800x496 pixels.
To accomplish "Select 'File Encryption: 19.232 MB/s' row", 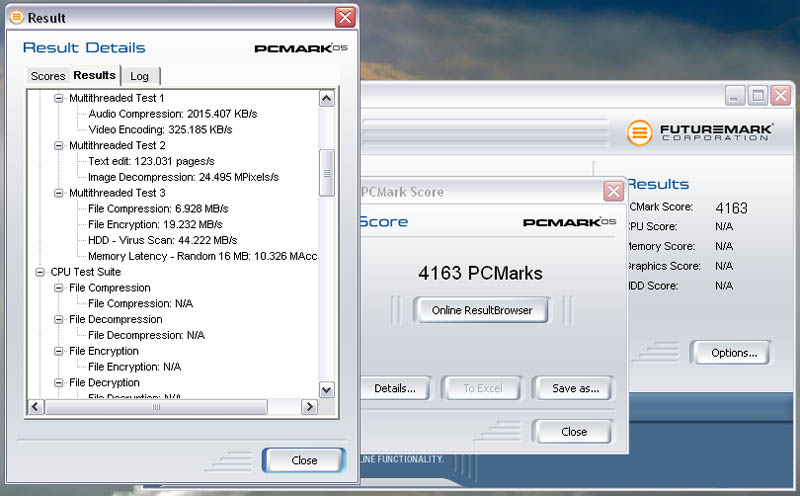I will (155, 225).
